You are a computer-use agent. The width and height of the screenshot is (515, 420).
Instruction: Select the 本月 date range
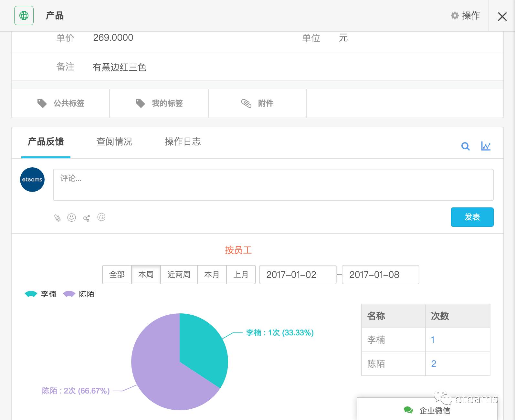[x=212, y=275]
